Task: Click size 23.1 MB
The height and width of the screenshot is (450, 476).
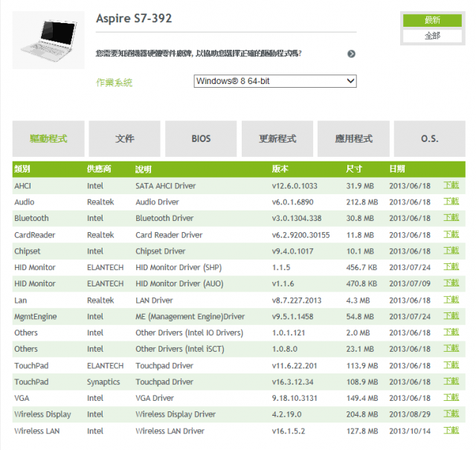Action: point(360,349)
